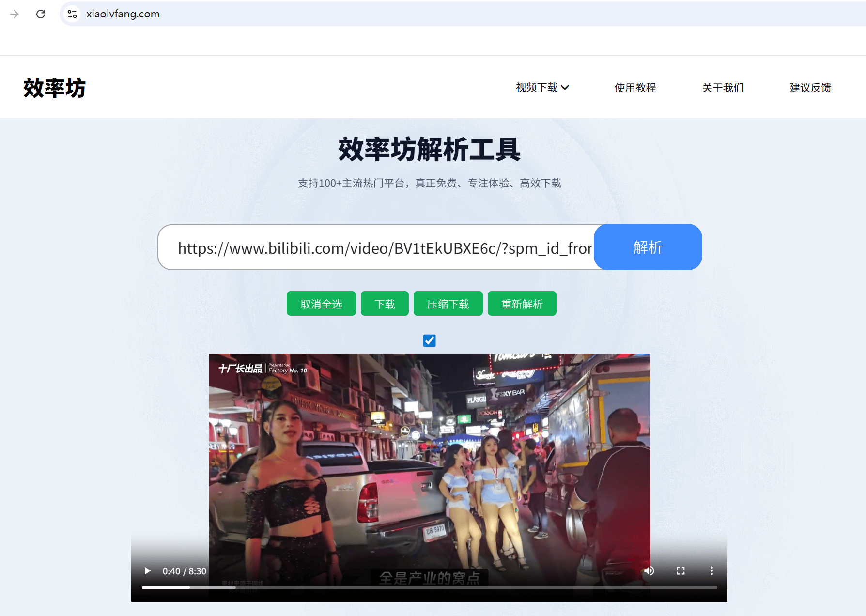Viewport: 866px width, 616px height.
Task: Uncheck the video selection checkbox
Action: (x=429, y=340)
